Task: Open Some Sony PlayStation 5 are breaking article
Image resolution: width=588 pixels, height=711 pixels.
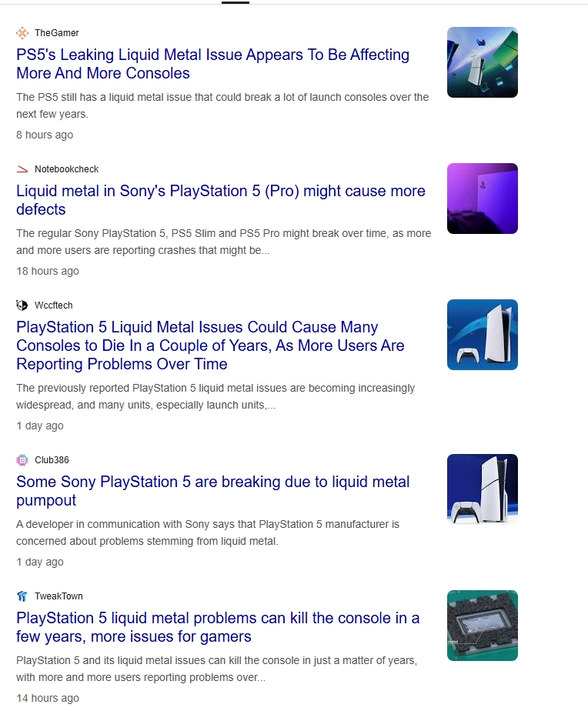Action: tap(212, 491)
